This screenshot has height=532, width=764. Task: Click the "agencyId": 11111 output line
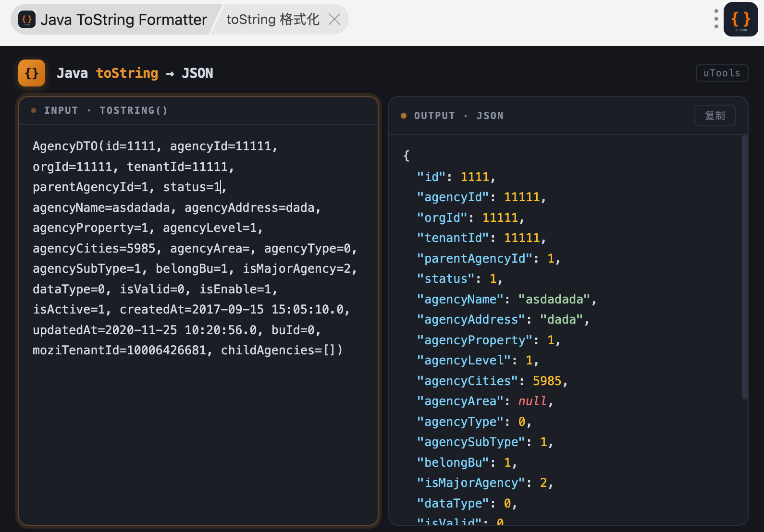(482, 197)
